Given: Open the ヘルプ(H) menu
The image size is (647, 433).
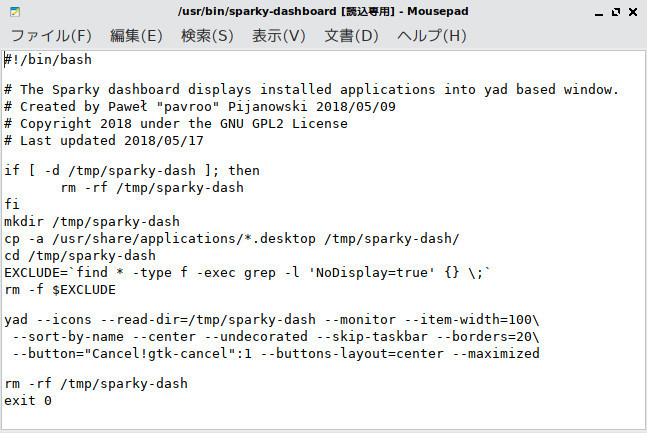Looking at the screenshot, I should pyautogui.click(x=432, y=36).
